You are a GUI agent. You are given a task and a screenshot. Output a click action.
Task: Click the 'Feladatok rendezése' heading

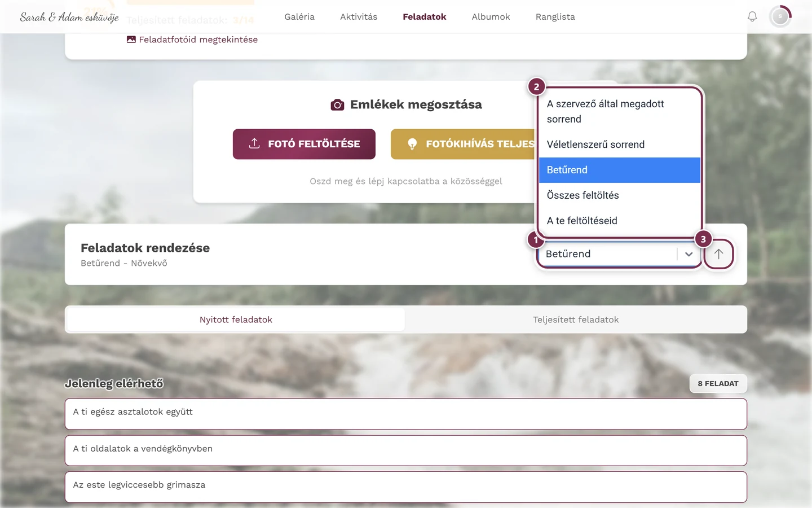145,248
